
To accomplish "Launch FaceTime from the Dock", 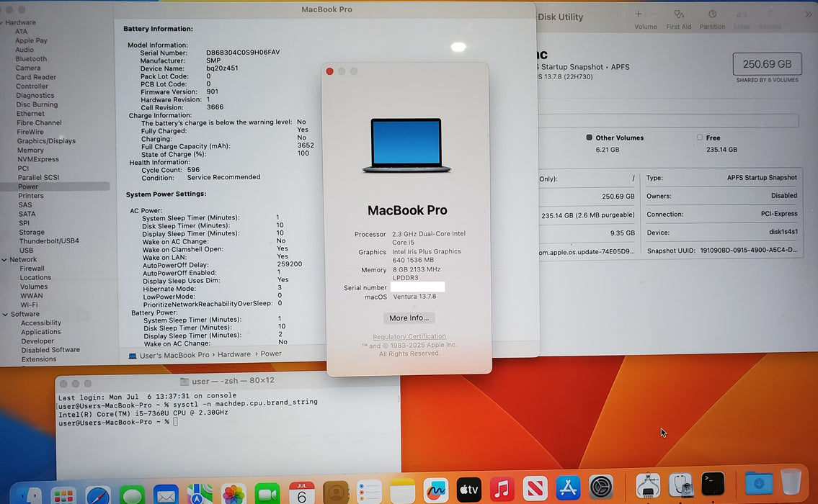I will pos(267,494).
